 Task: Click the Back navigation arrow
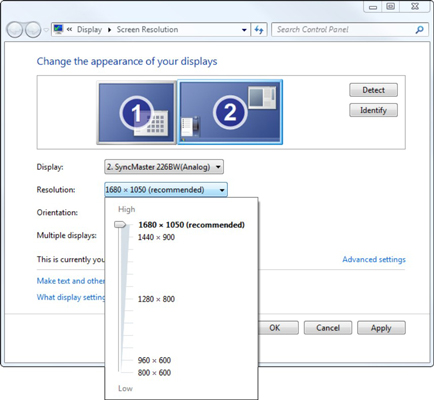click(15, 30)
